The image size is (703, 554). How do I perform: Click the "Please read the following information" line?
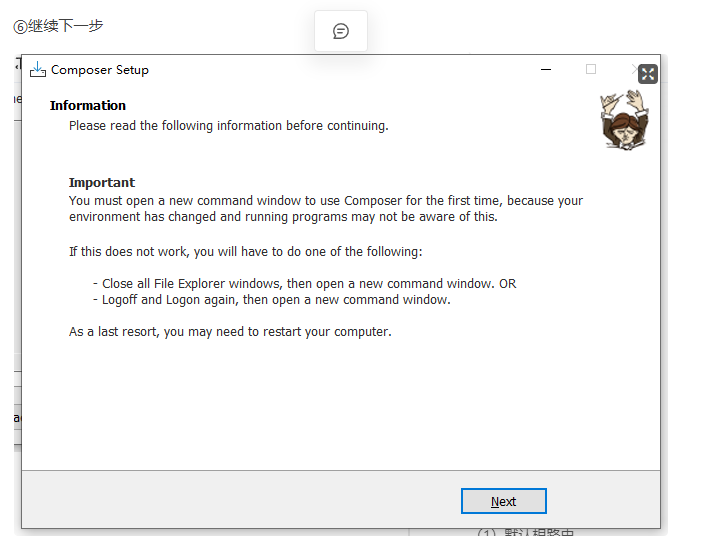tap(228, 126)
